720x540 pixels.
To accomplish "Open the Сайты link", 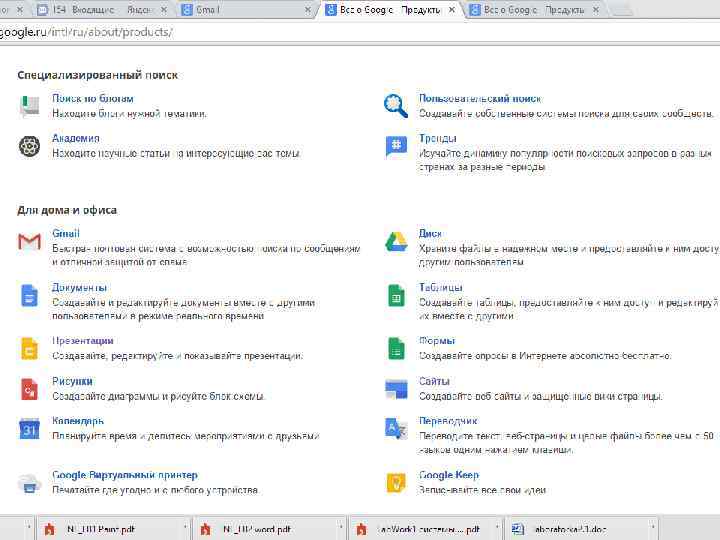I will 434,381.
